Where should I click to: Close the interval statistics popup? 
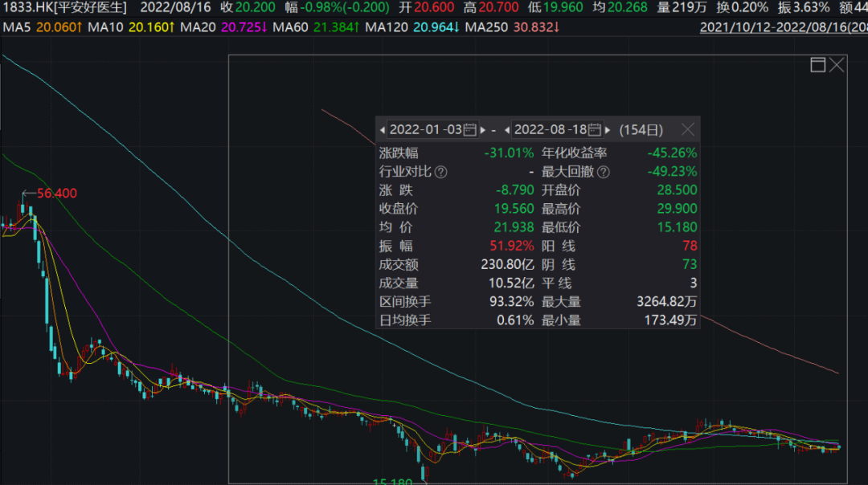pyautogui.click(x=687, y=129)
